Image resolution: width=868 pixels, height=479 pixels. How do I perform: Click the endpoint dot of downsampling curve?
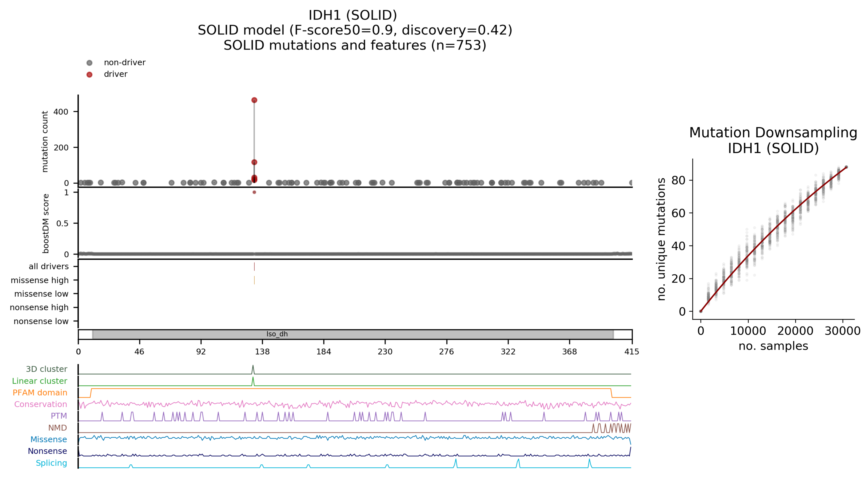pyautogui.click(x=846, y=167)
